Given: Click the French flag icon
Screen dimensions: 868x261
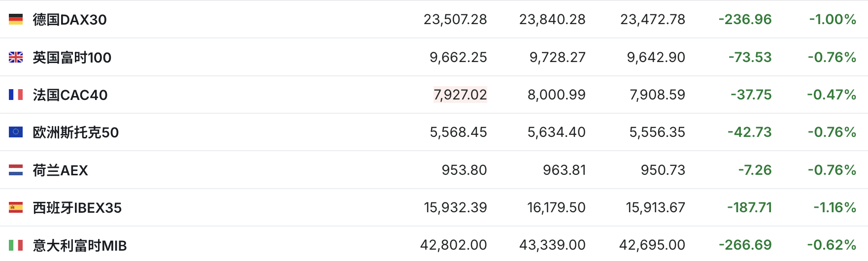Looking at the screenshot, I should pos(16,95).
